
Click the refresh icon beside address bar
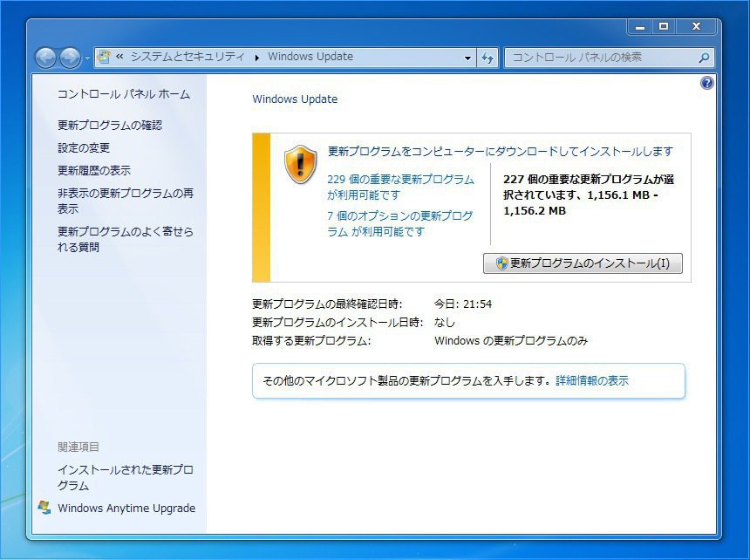[x=488, y=58]
